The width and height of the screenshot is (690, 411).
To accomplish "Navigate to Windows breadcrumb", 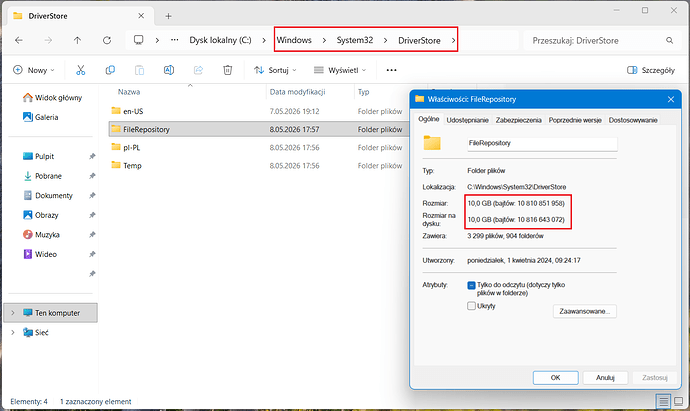I will [x=294, y=40].
